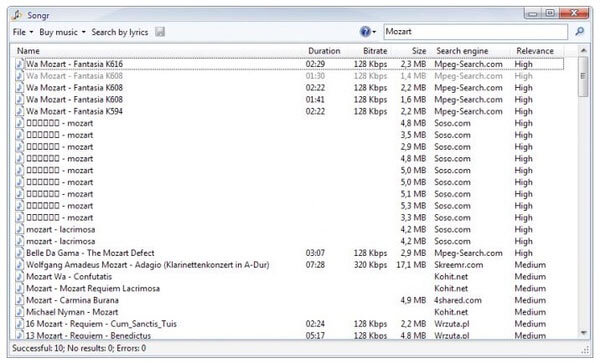This screenshot has width=600, height=363.
Task: Sort results by Name column header
Action: (28, 51)
